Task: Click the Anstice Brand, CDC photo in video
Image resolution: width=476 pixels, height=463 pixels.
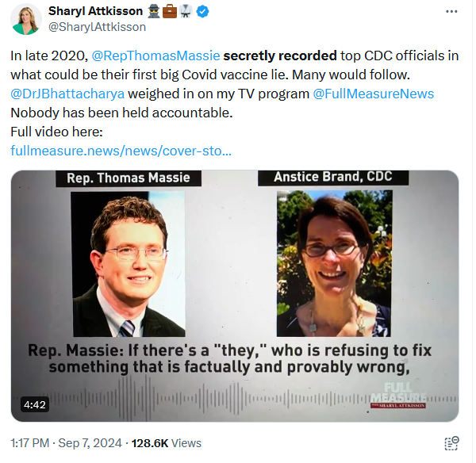Action: point(334,263)
